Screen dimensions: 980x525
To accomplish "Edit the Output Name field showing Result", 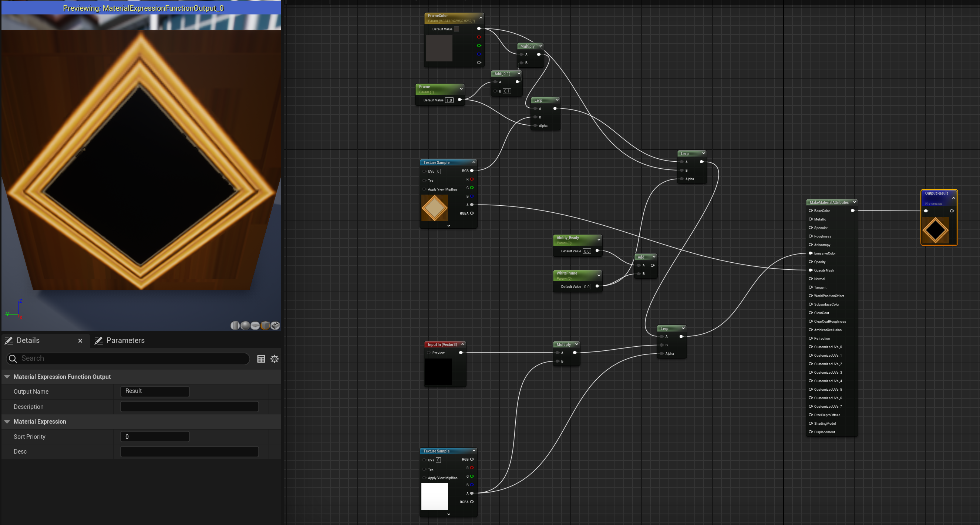I will coord(155,391).
